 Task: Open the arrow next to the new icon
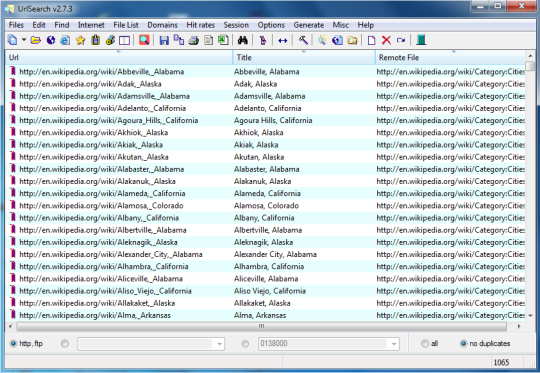coord(24,40)
